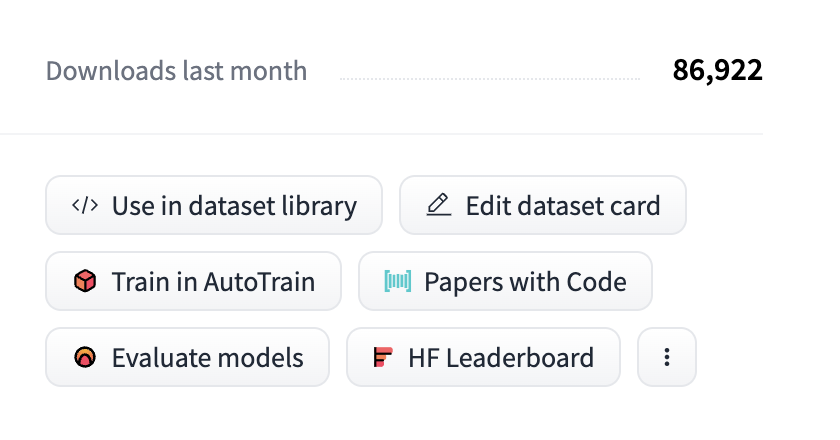
Task: Click the 'Downloads last month' label
Action: pos(177,72)
